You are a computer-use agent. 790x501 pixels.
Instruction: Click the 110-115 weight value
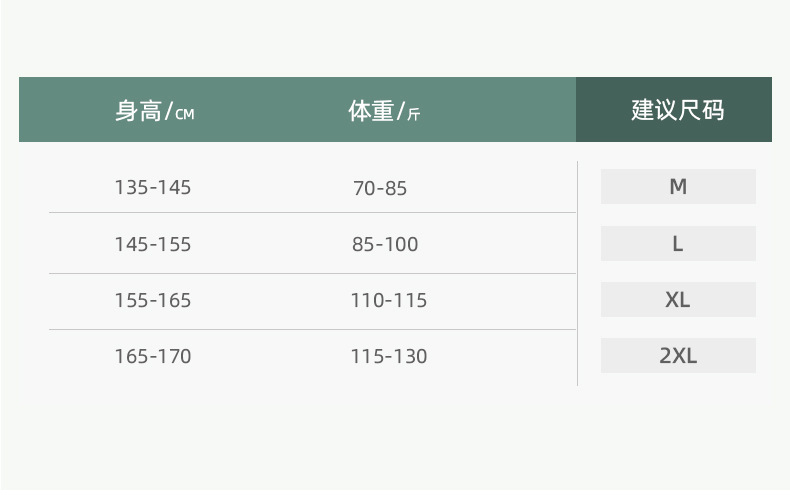click(x=388, y=301)
